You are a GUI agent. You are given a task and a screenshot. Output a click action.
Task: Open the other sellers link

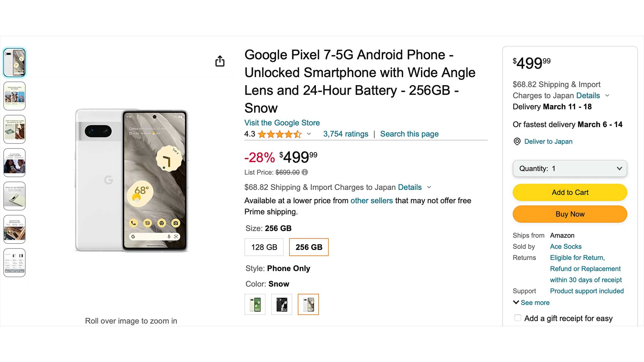[x=371, y=201]
